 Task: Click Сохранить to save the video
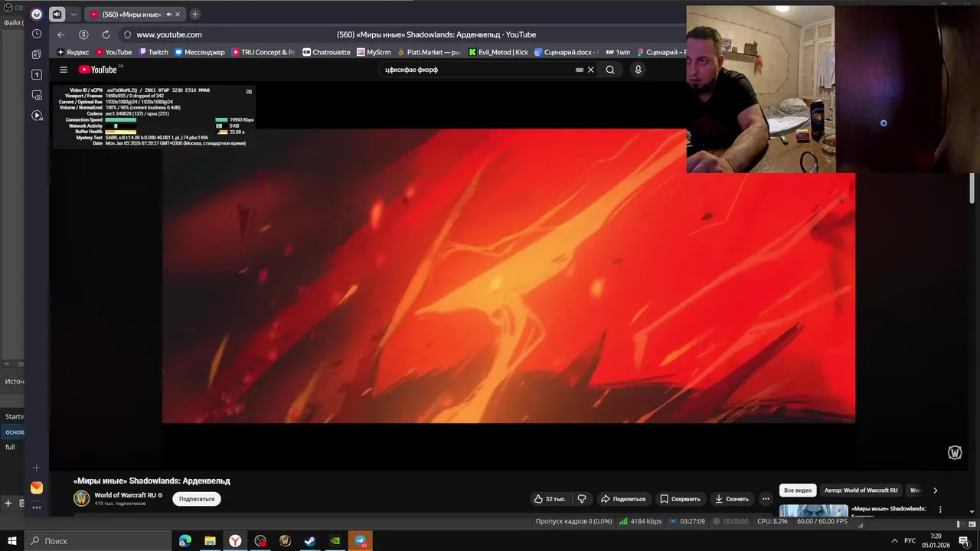680,499
